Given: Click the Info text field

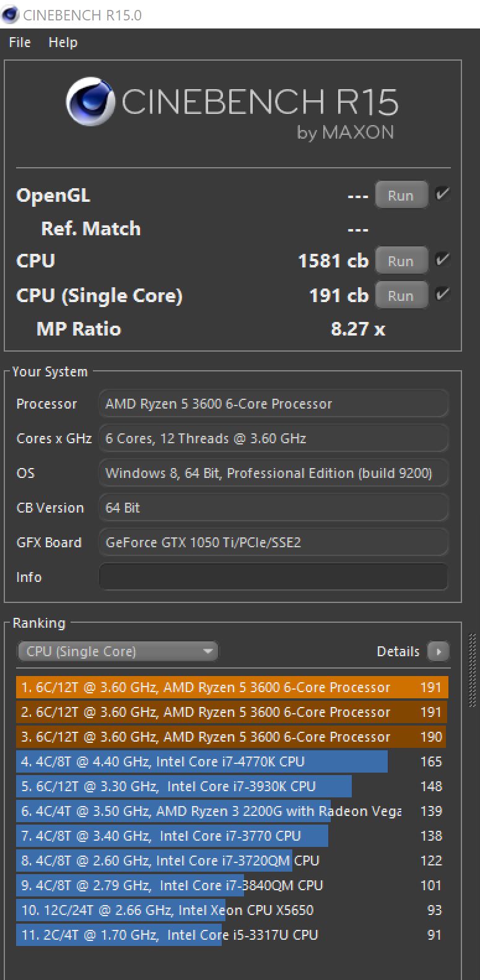Looking at the screenshot, I should tap(273, 577).
